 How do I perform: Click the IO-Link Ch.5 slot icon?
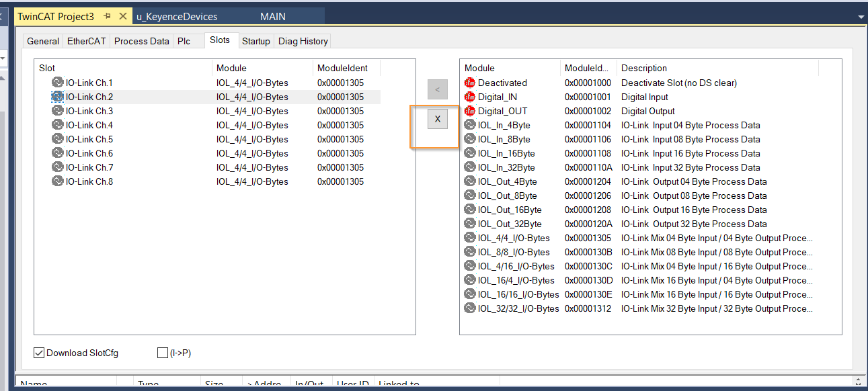pos(57,139)
